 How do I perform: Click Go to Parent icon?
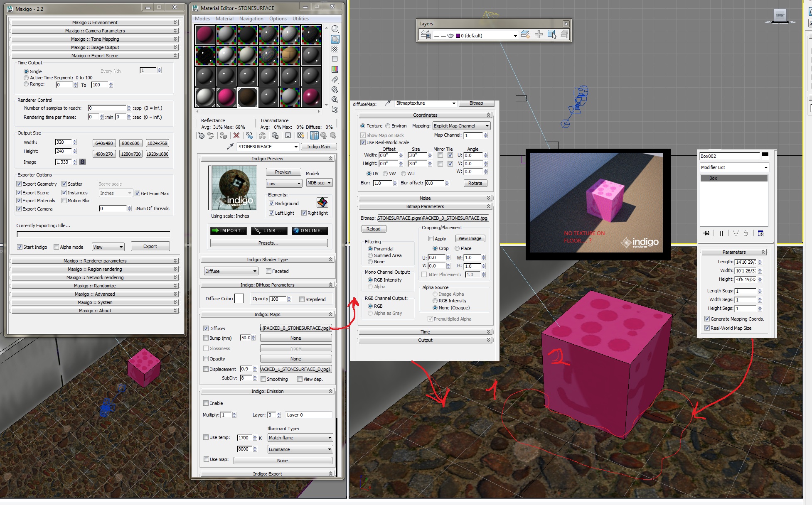(324, 135)
